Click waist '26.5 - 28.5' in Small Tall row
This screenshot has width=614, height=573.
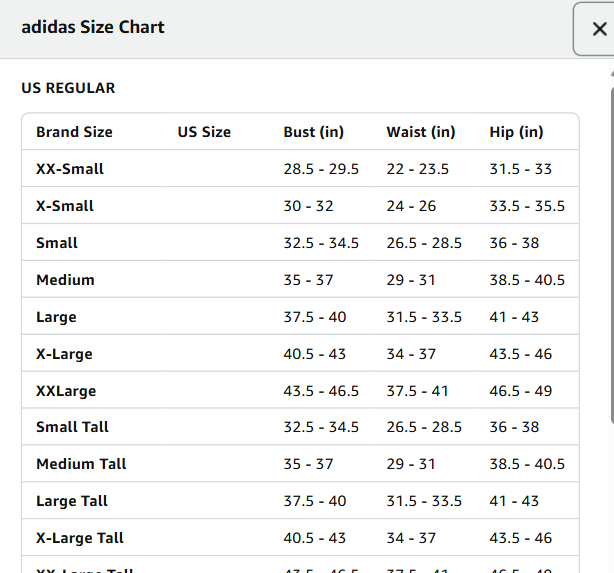coord(424,427)
